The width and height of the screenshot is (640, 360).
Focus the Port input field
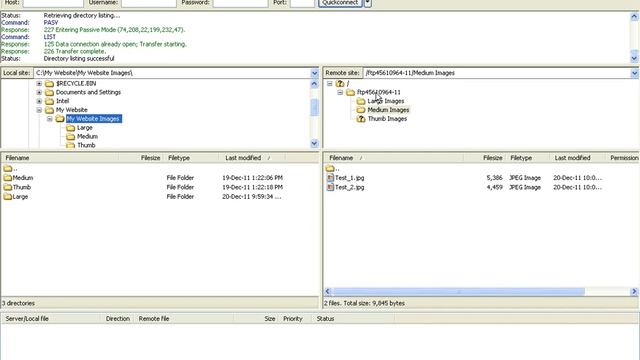(x=302, y=3)
